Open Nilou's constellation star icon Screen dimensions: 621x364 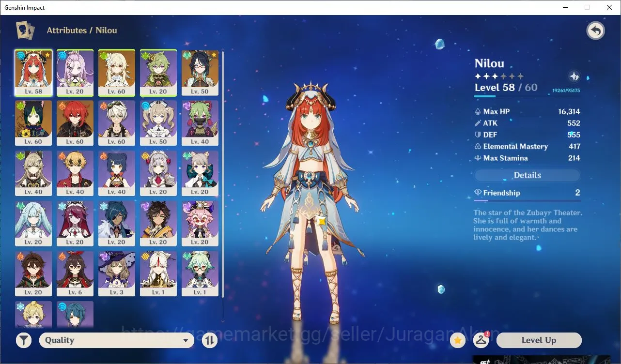(x=574, y=76)
